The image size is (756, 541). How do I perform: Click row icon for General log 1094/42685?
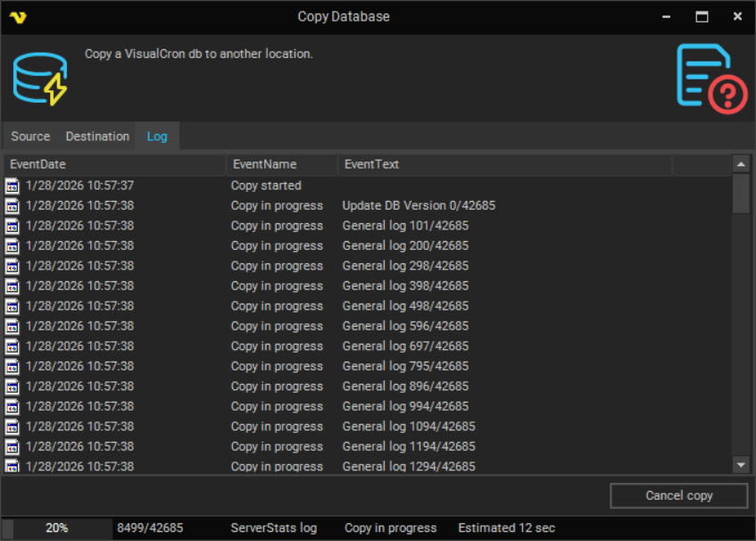(x=12, y=427)
